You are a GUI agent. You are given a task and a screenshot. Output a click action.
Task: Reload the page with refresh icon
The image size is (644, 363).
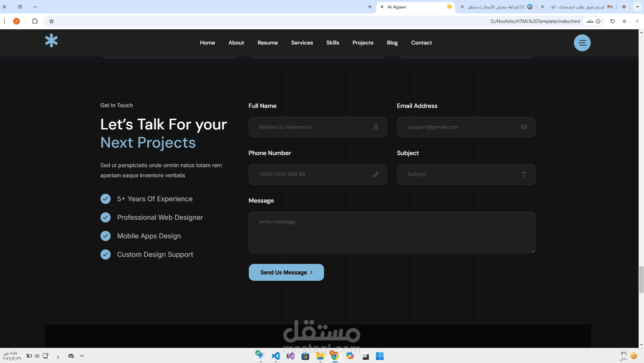pos(613,21)
